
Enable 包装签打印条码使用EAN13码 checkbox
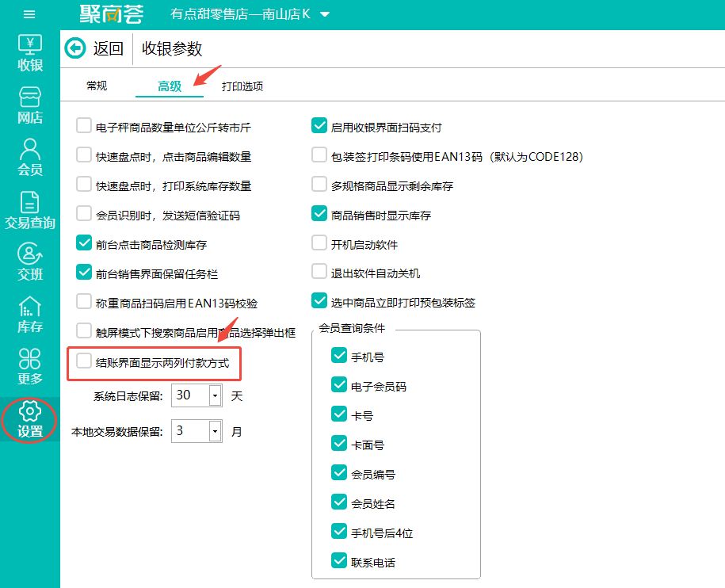[x=319, y=155]
